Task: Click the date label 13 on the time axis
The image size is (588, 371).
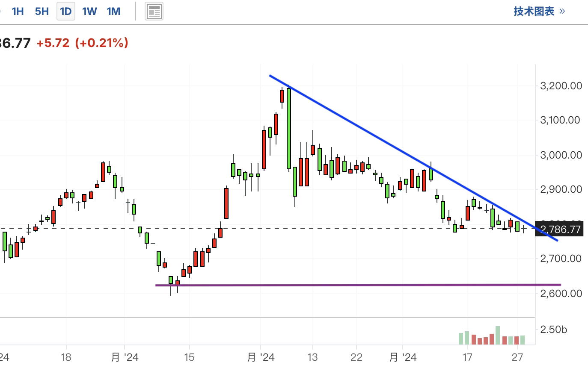Action: click(313, 357)
